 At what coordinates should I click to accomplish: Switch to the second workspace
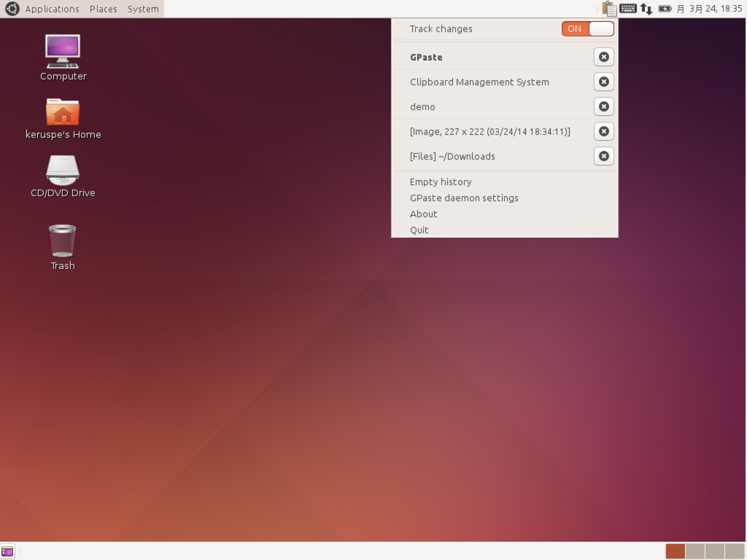[x=695, y=551]
